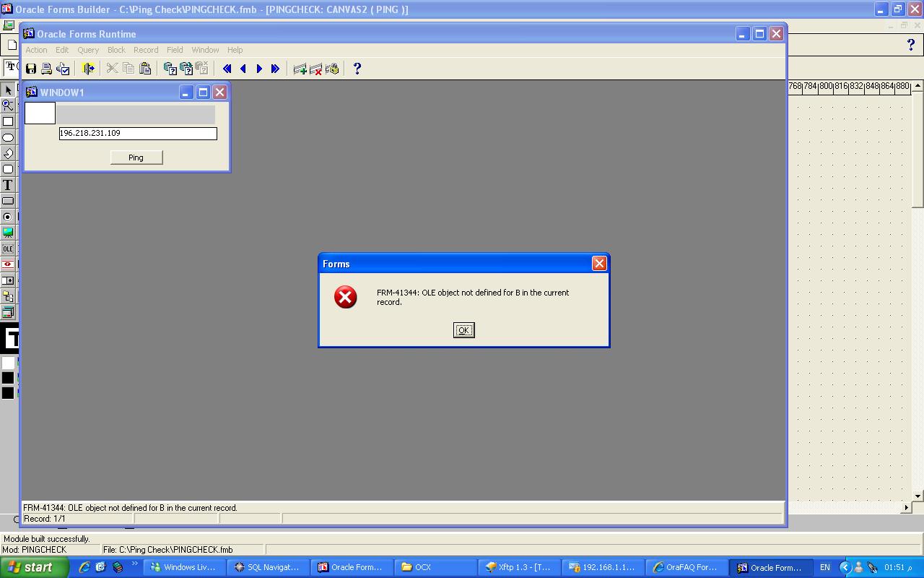
Task: Go to next record arrow icon
Action: point(259,69)
